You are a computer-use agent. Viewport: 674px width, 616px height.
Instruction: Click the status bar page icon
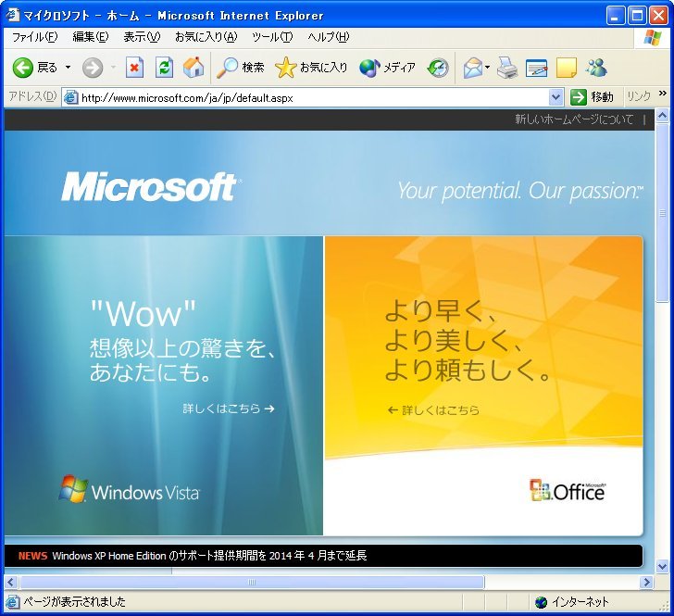pyautogui.click(x=12, y=602)
